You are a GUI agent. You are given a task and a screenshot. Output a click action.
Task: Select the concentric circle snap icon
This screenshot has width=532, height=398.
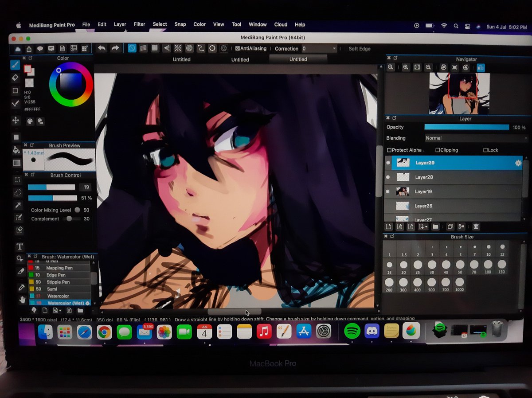pos(189,48)
